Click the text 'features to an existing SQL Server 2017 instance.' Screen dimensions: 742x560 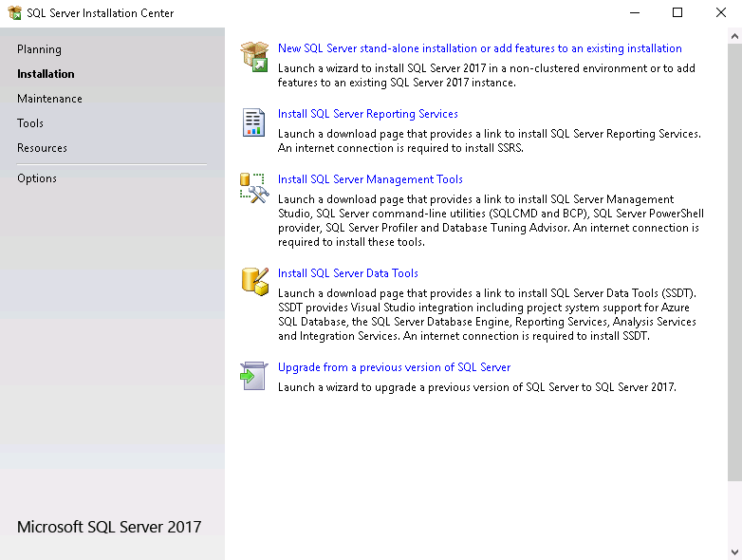[x=397, y=83]
